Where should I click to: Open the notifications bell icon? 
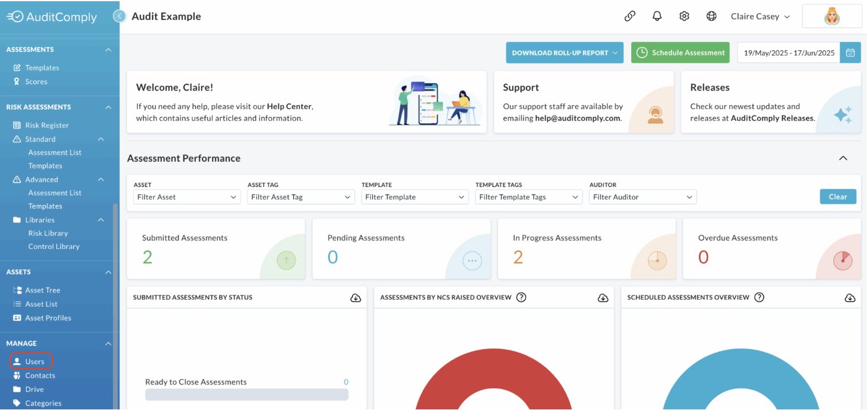click(657, 17)
